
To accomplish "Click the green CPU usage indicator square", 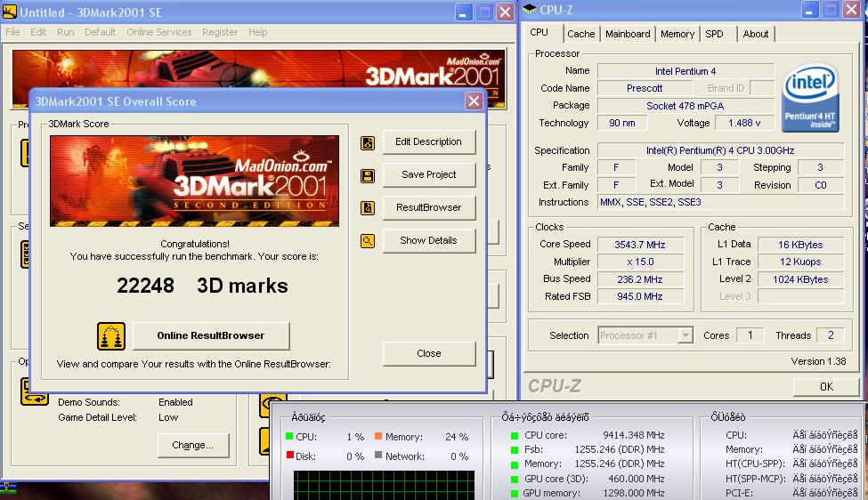I will coord(289,436).
